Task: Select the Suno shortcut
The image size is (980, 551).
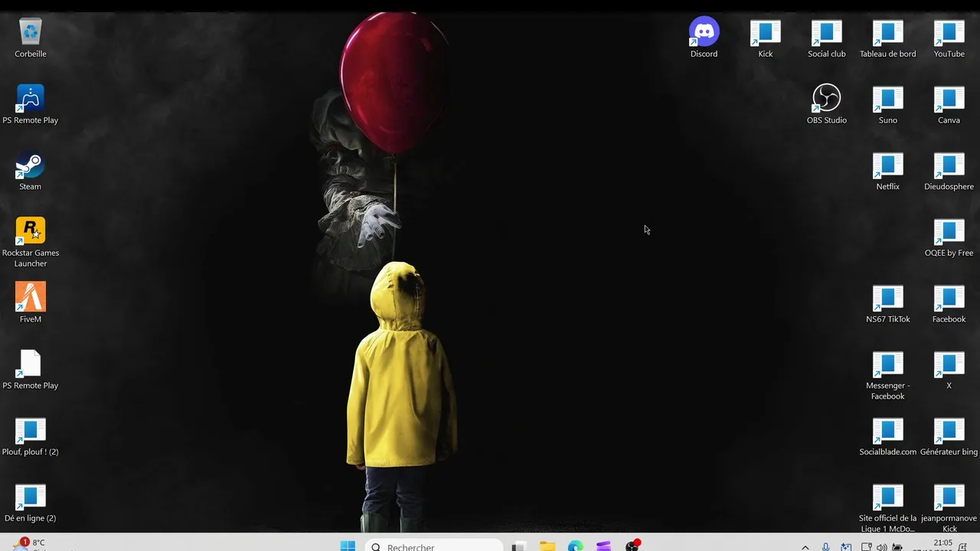Action: pyautogui.click(x=888, y=105)
